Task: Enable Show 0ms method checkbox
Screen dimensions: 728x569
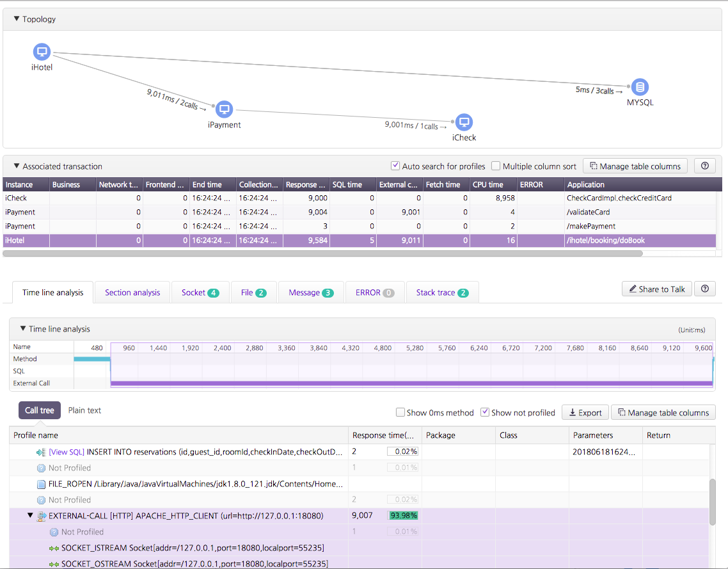Action: coord(400,412)
